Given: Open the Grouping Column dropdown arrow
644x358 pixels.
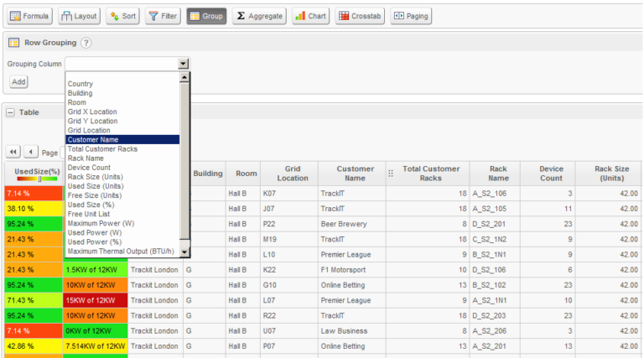Looking at the screenshot, I should [184, 64].
